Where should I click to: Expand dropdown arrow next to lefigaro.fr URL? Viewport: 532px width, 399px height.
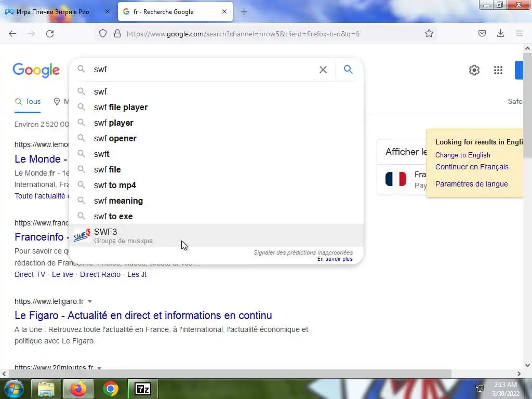[x=90, y=302]
